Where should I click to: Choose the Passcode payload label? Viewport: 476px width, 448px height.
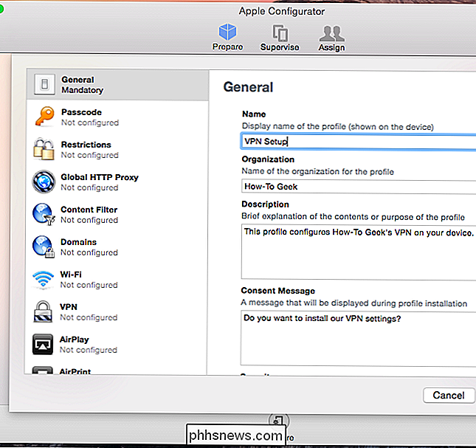click(x=81, y=112)
